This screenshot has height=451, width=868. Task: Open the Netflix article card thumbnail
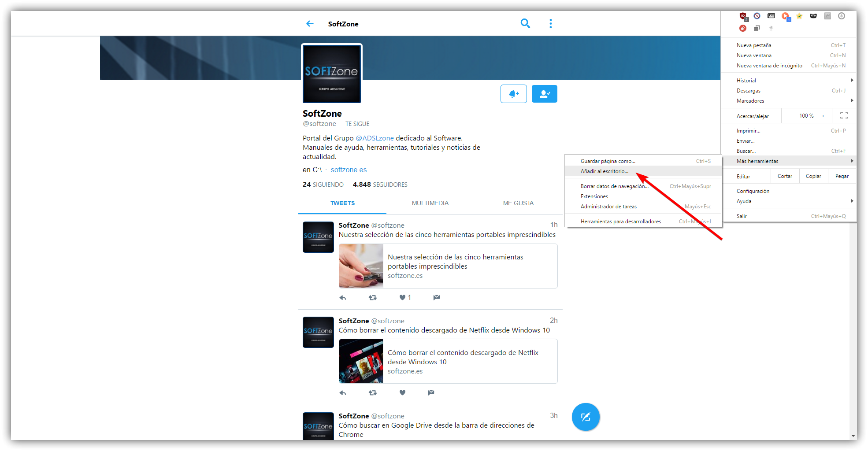[x=361, y=361]
